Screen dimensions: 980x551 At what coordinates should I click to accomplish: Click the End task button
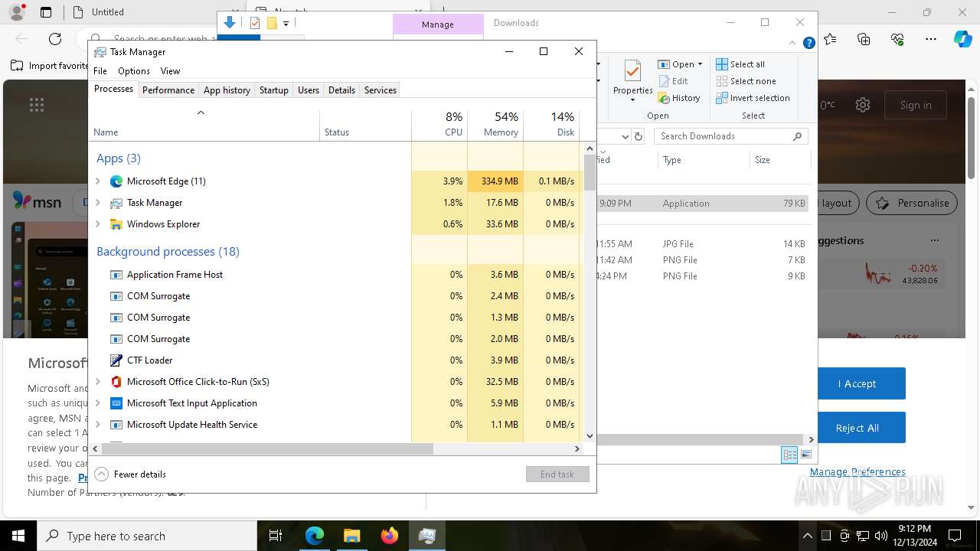coord(557,474)
